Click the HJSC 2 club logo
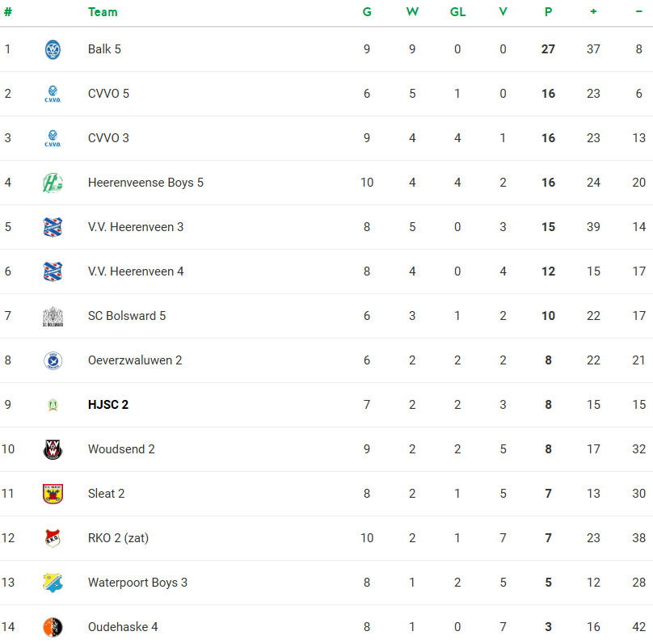 point(53,405)
